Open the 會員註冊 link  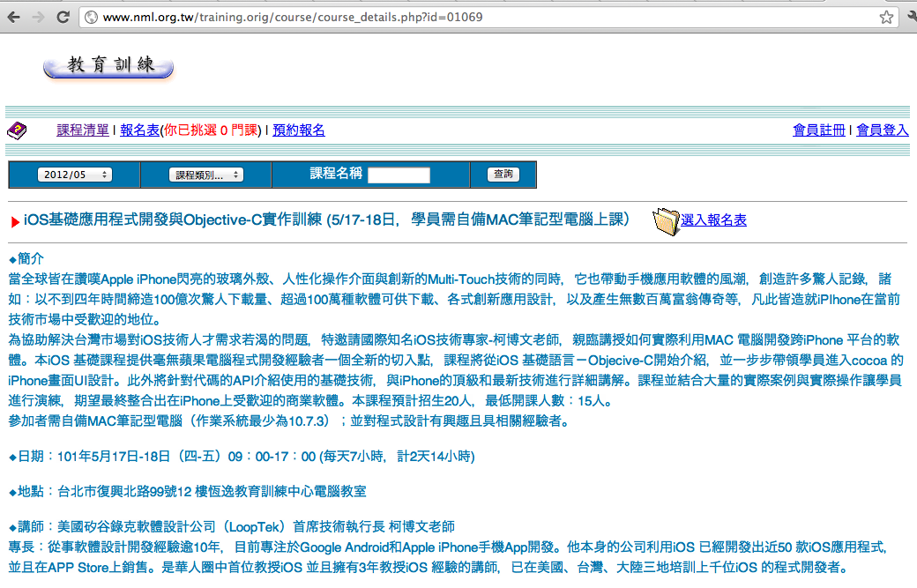point(819,130)
